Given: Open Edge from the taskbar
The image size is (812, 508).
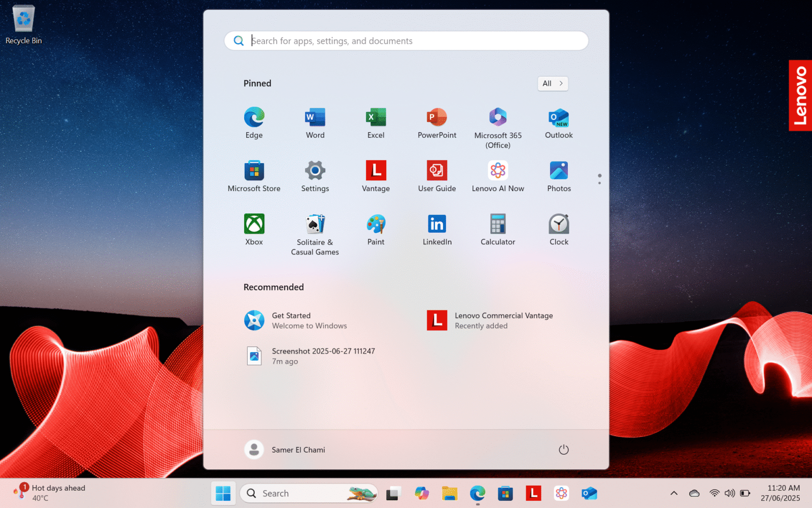Looking at the screenshot, I should (477, 493).
